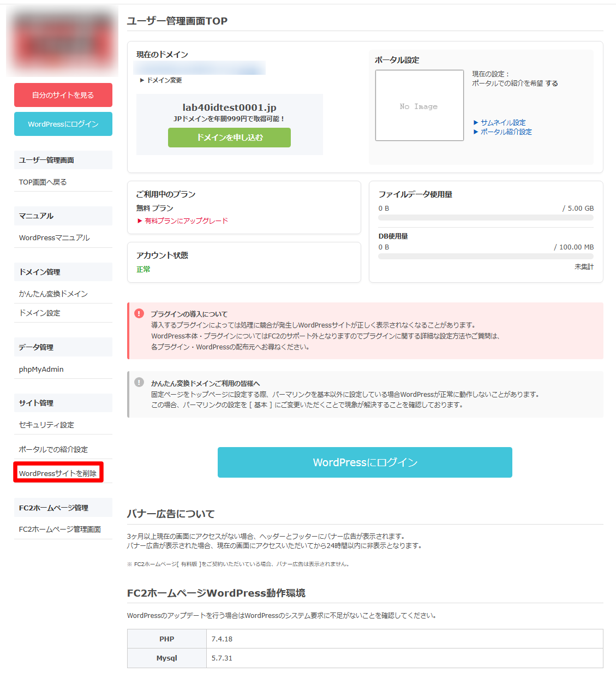Click the green ドメインを申し込む button
The image size is (616, 684).
click(x=229, y=138)
